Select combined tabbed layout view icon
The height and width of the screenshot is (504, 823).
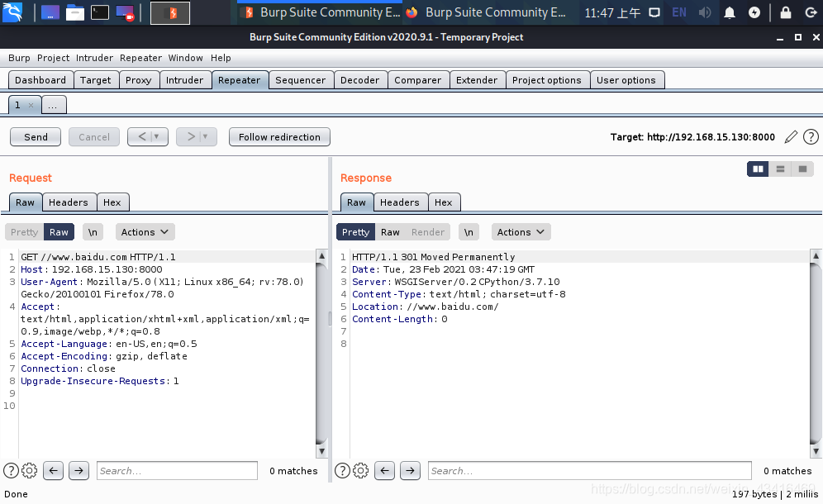[x=802, y=169]
